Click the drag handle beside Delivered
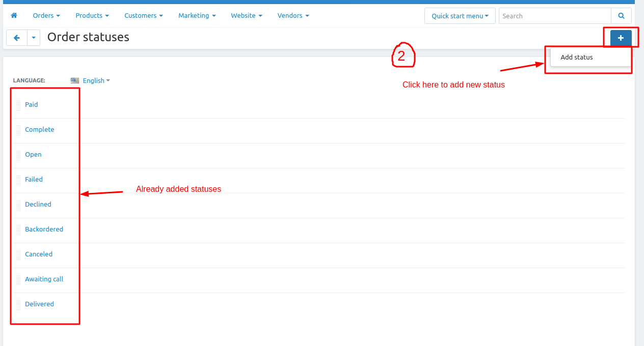The image size is (644, 346). point(19,304)
